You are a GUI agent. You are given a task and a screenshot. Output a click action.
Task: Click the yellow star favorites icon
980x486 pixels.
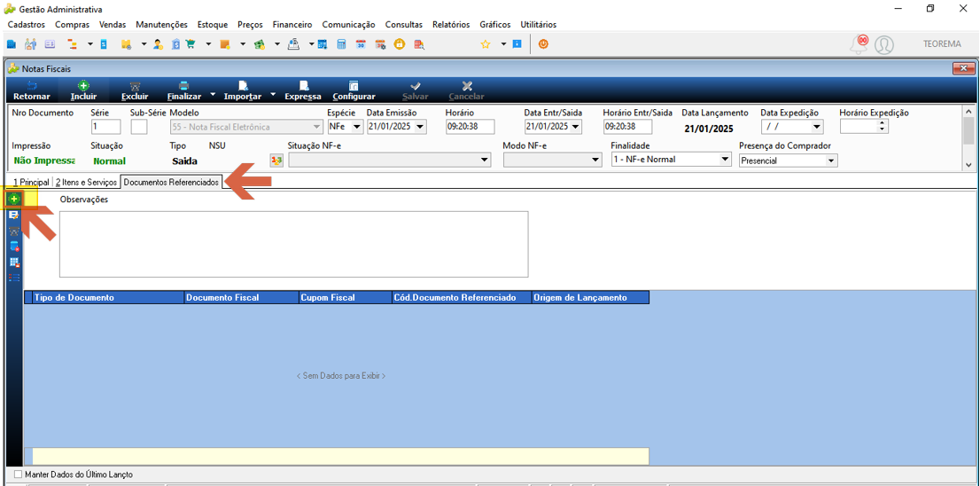pyautogui.click(x=485, y=44)
